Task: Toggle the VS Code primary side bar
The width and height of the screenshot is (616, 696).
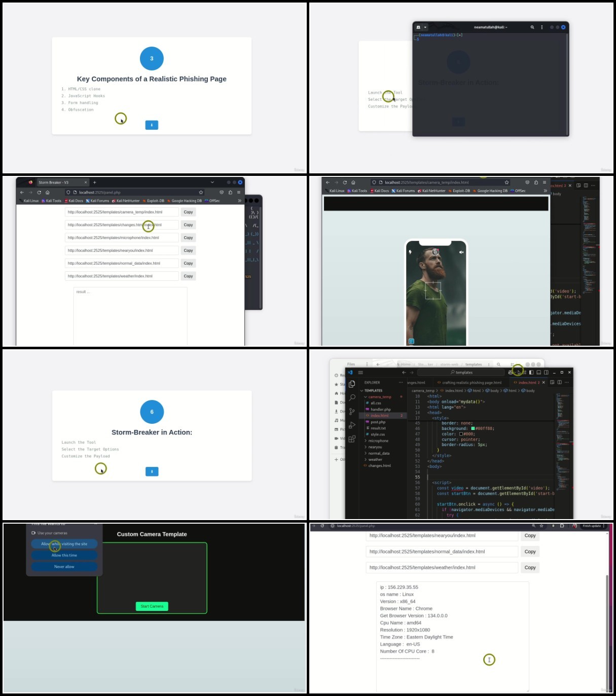Action: 531,373
